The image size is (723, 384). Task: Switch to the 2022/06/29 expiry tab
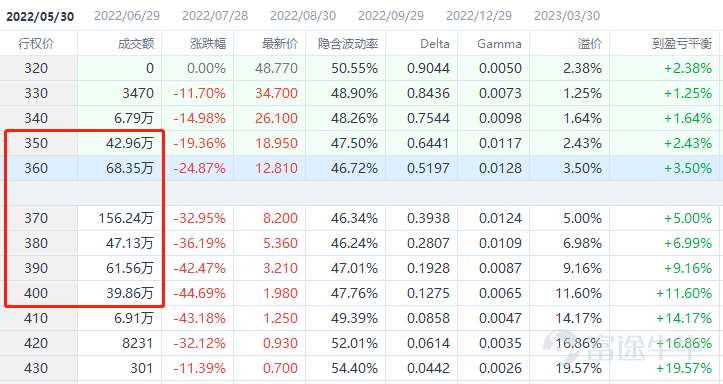[x=127, y=16]
